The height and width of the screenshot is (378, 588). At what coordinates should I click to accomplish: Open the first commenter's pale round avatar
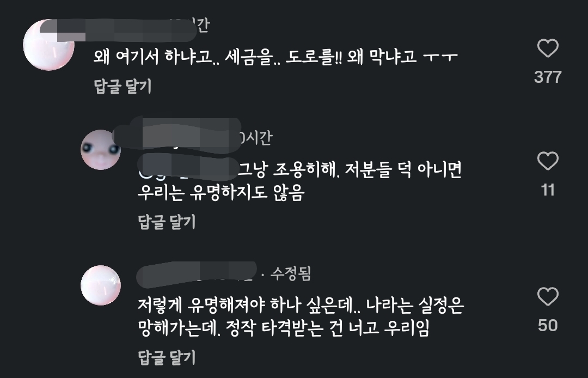pyautogui.click(x=49, y=45)
